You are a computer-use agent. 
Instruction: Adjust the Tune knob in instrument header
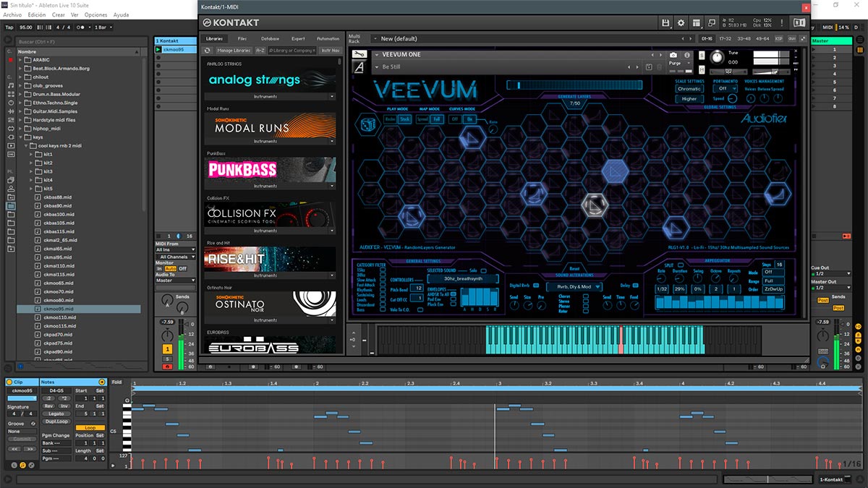tap(718, 57)
